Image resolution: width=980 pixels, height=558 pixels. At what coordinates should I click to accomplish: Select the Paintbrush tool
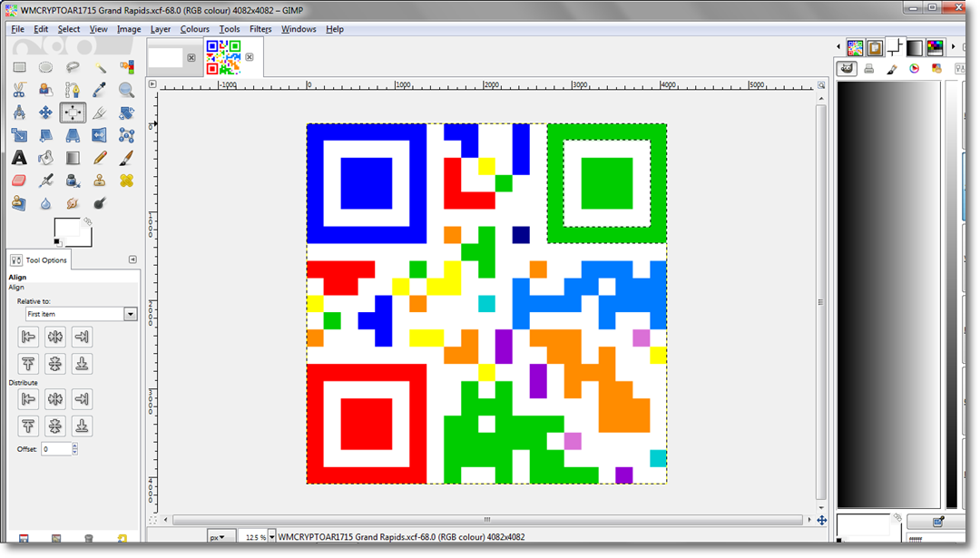[x=126, y=158]
